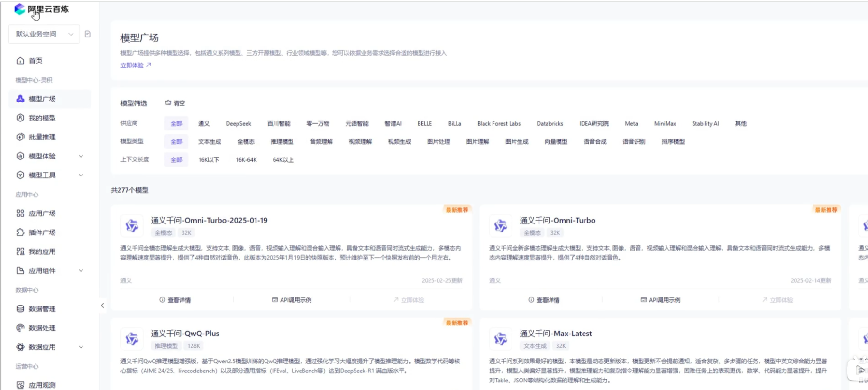Screen dimensions: 868x390
Task: Click the 通义千问-Omni-Turbo model logo
Action: pos(501,226)
